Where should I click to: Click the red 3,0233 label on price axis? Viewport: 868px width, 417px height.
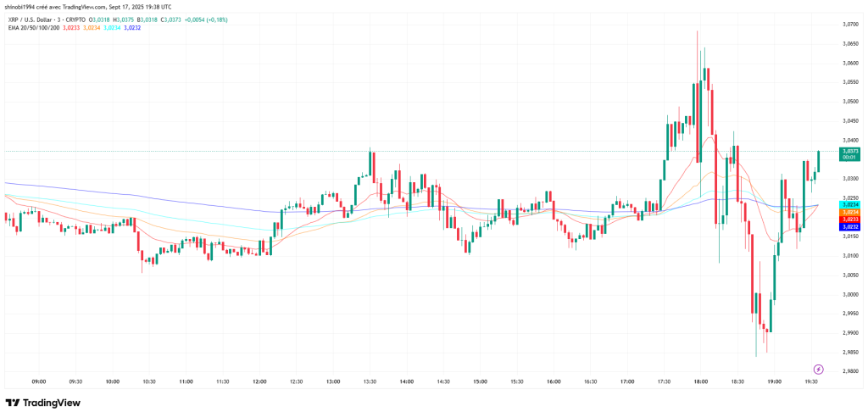point(849,220)
